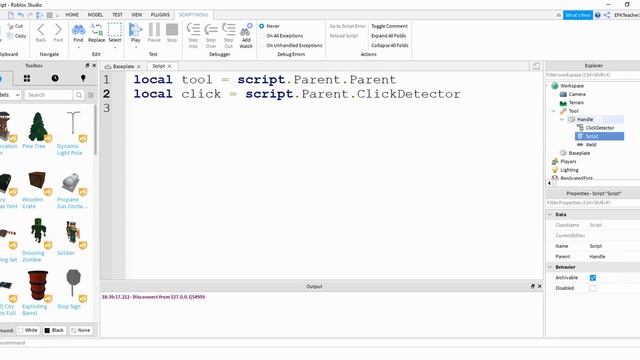The image size is (640, 360).
Task: Click the Replace icon
Action: click(97, 29)
